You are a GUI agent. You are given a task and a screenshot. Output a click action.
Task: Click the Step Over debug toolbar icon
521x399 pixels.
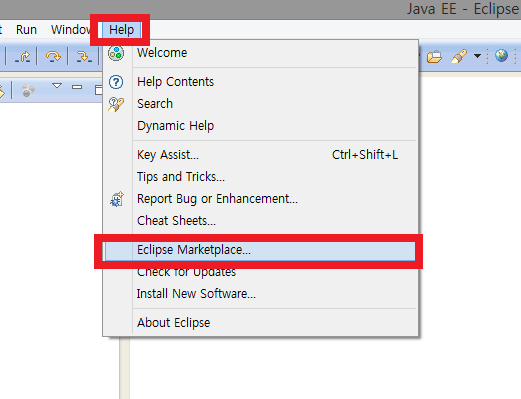[x=53, y=56]
